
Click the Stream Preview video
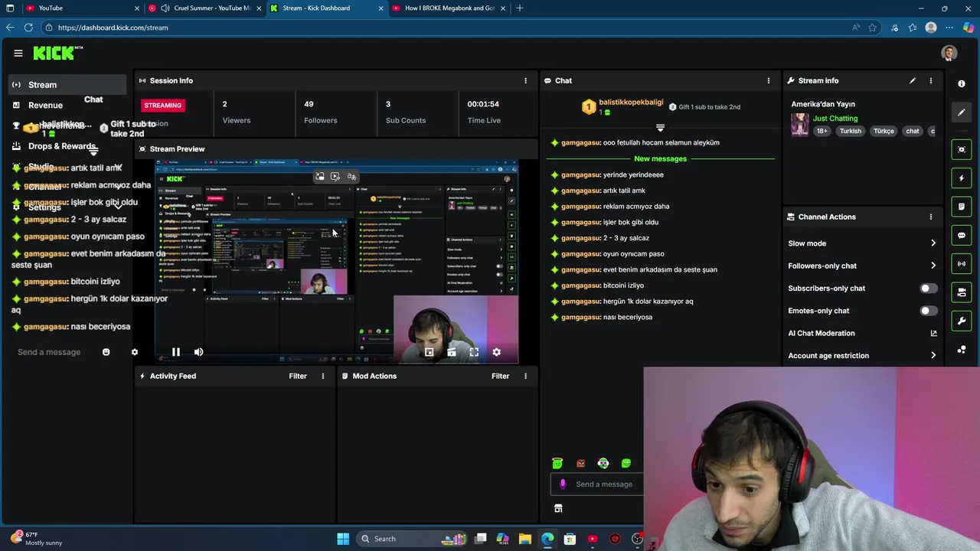point(337,260)
